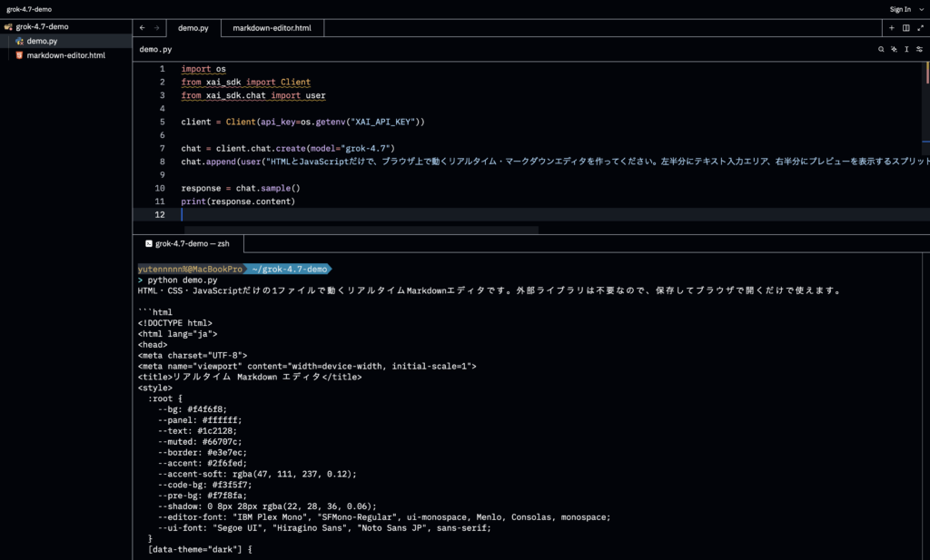Go forward with the right arrow
The width and height of the screenshot is (930, 560).
click(x=156, y=28)
